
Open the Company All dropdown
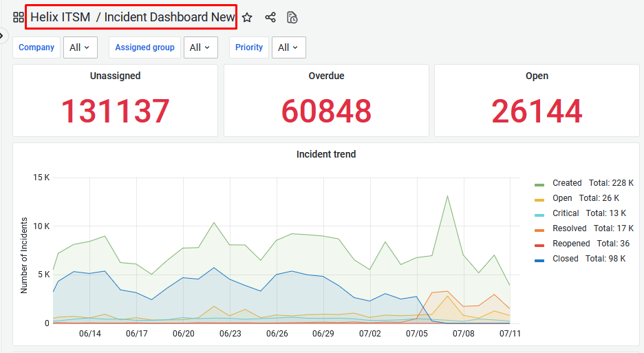pyautogui.click(x=80, y=47)
